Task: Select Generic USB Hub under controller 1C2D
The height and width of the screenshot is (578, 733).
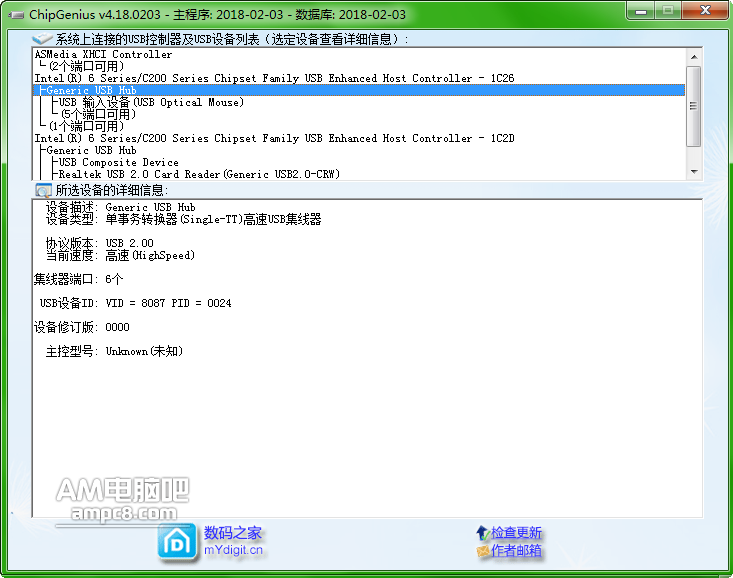Action: click(x=91, y=151)
